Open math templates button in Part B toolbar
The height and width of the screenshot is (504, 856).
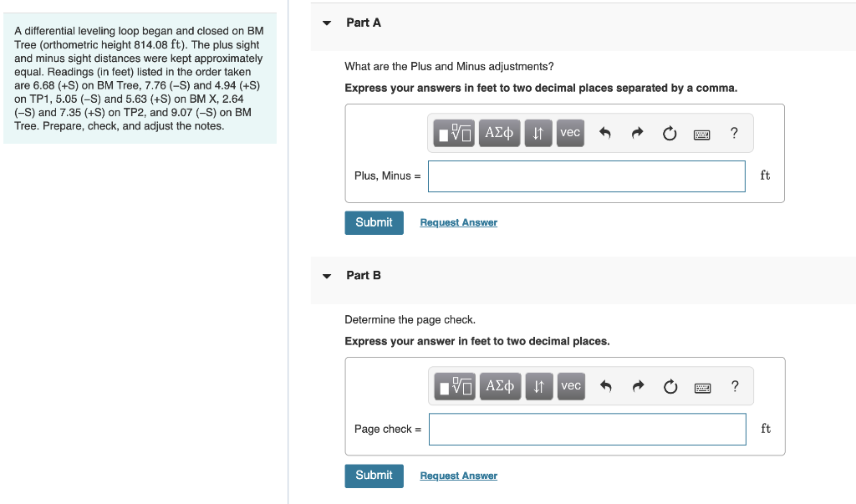click(455, 387)
